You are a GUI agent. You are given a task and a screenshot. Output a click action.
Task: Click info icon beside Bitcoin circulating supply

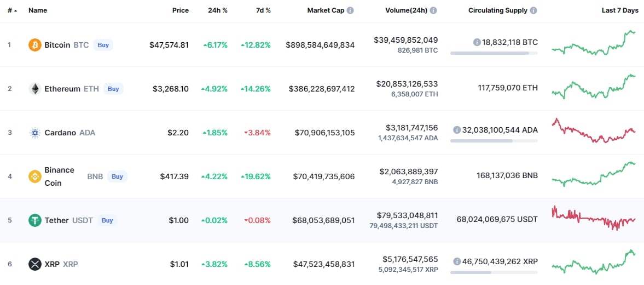point(477,42)
